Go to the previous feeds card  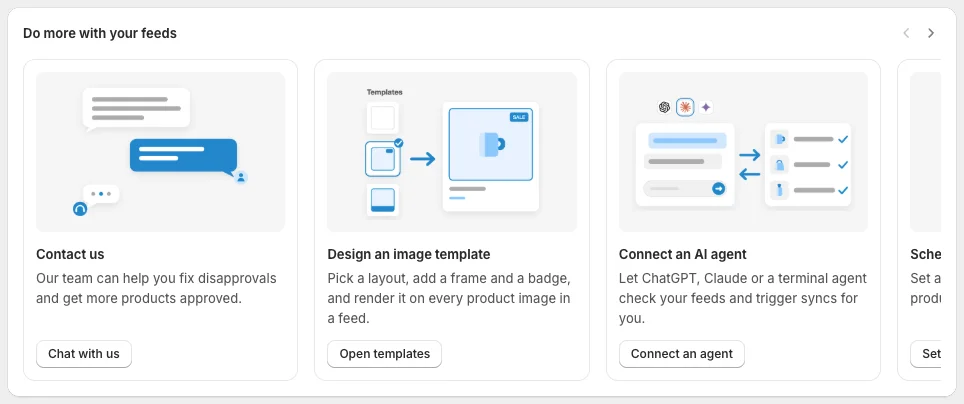pos(906,33)
